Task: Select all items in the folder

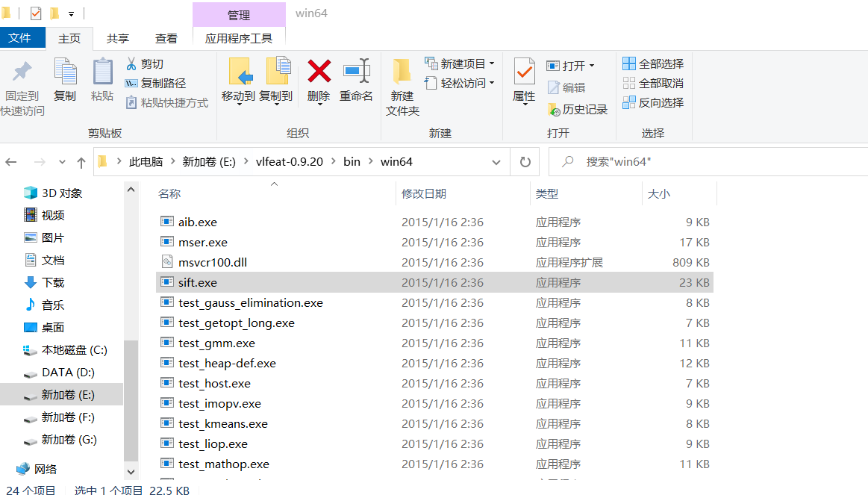Action: click(x=653, y=65)
